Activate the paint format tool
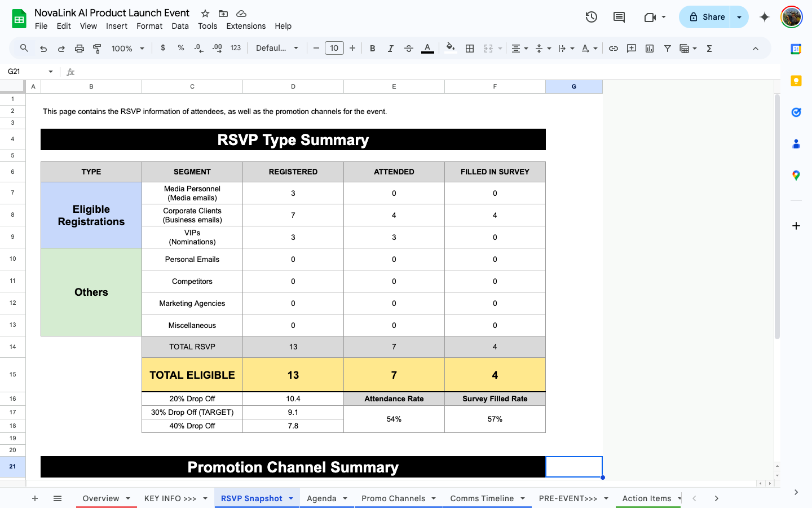Viewport: 812px width, 508px height. click(x=98, y=49)
